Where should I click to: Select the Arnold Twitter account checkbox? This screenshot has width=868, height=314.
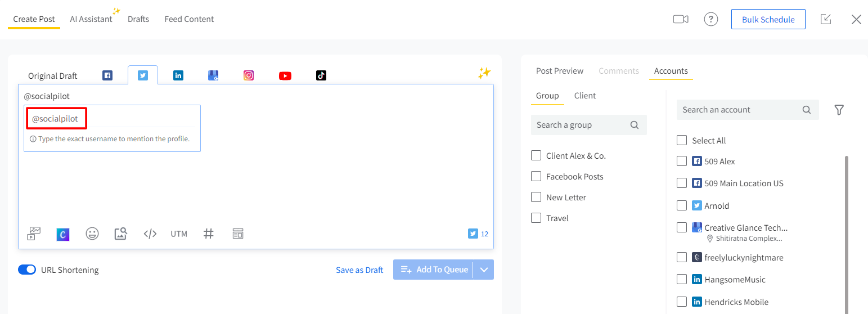point(682,205)
